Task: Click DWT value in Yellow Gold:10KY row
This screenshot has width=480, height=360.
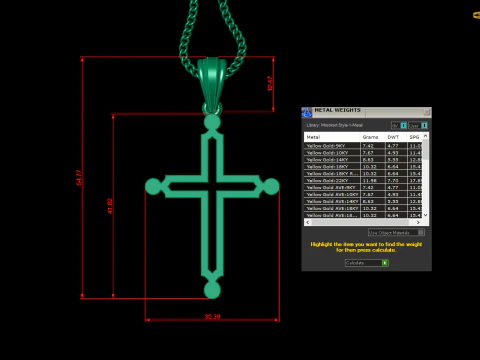Action: tap(396, 153)
